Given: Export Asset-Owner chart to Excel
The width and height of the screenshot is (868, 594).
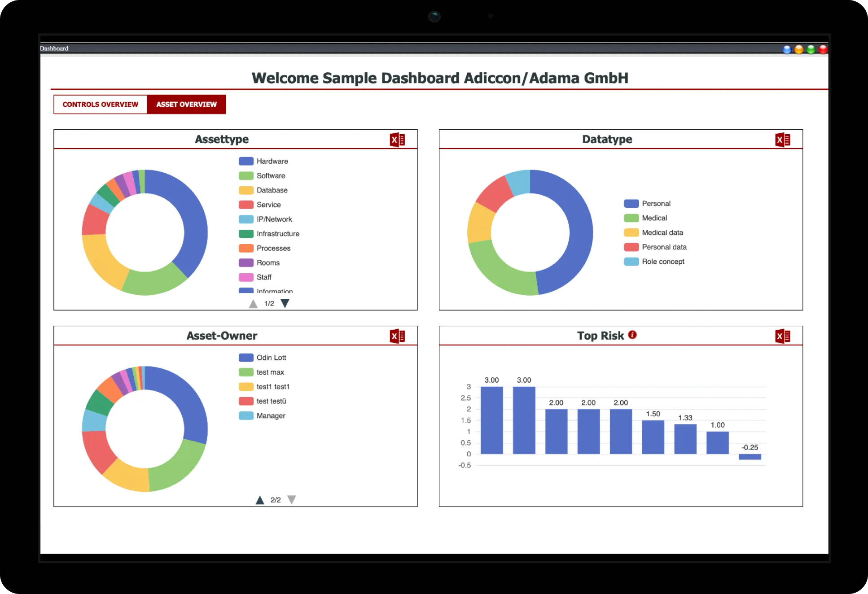Looking at the screenshot, I should pos(397,336).
